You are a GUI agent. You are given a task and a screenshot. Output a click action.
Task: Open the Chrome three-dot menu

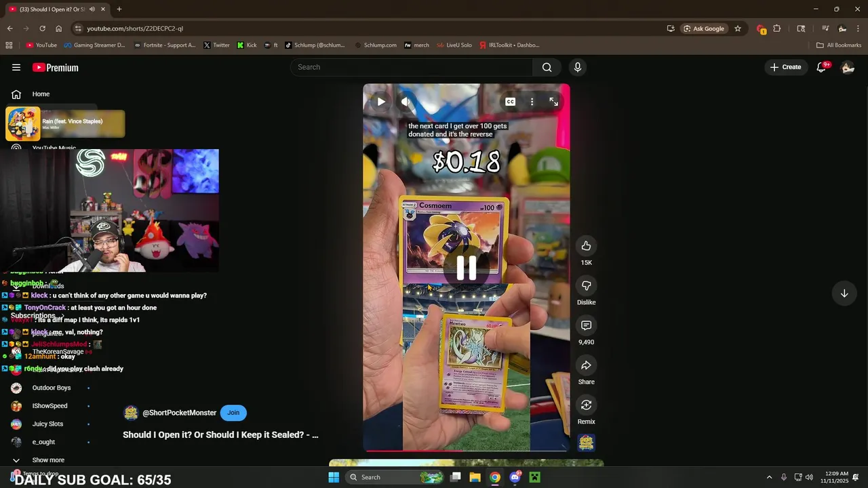click(859, 28)
